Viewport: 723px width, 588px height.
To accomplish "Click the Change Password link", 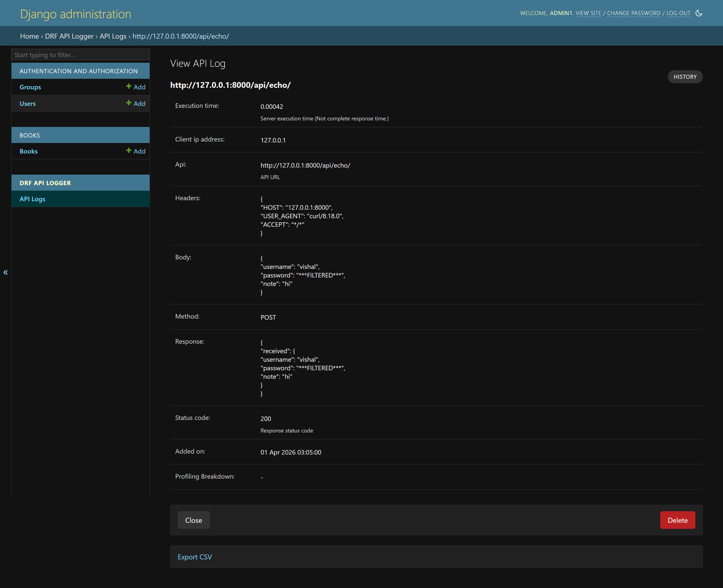I will point(634,13).
